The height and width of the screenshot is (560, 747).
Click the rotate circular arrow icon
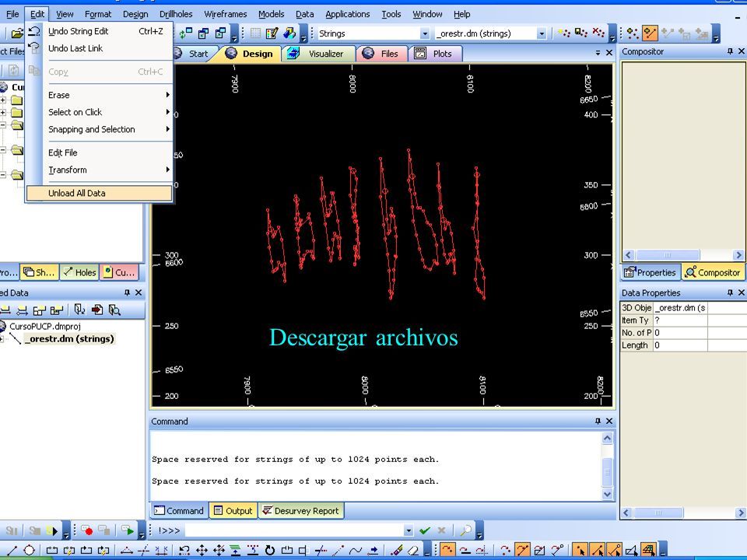270,551
